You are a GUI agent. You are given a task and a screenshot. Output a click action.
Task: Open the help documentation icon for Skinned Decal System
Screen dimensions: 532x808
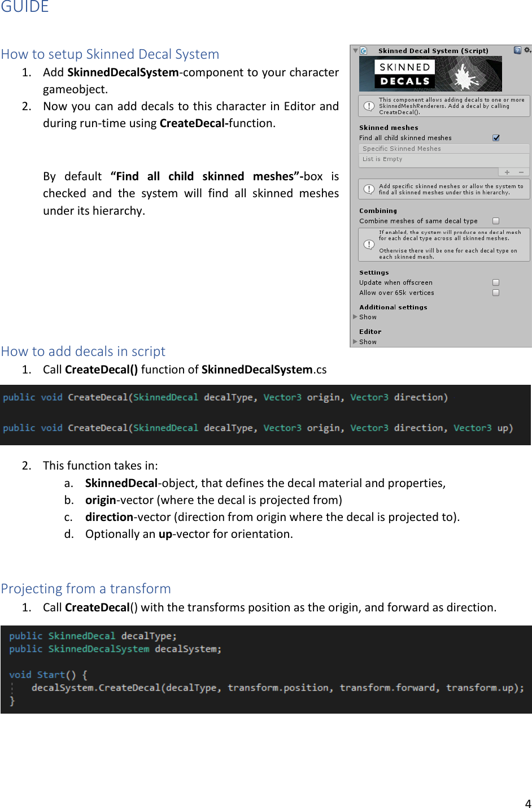pos(517,50)
